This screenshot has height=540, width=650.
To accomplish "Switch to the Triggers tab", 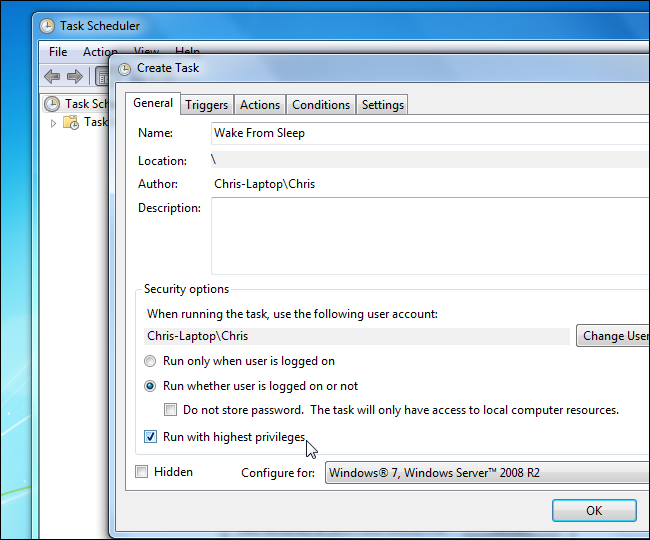I will (x=206, y=105).
